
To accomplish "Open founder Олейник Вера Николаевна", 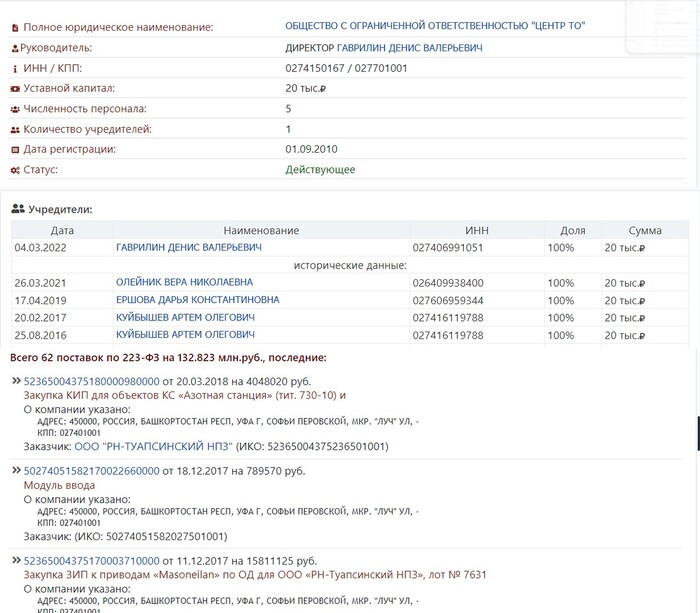I will pyautogui.click(x=184, y=283).
